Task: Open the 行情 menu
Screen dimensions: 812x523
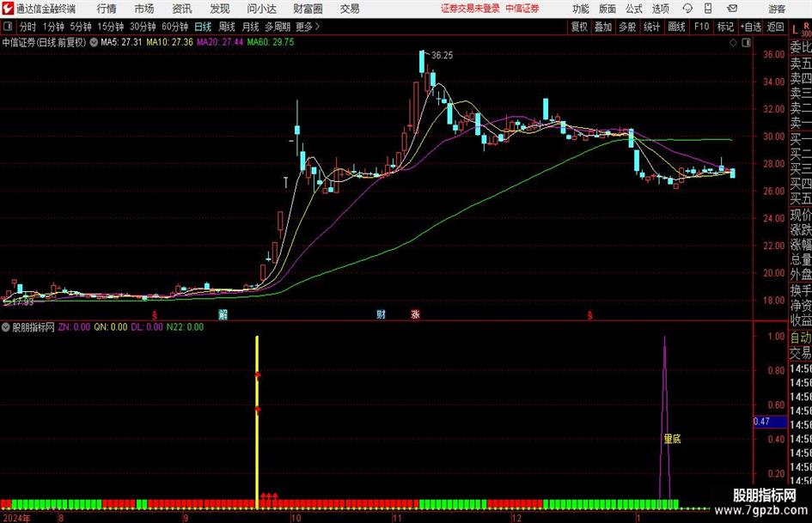Action: 107,9
